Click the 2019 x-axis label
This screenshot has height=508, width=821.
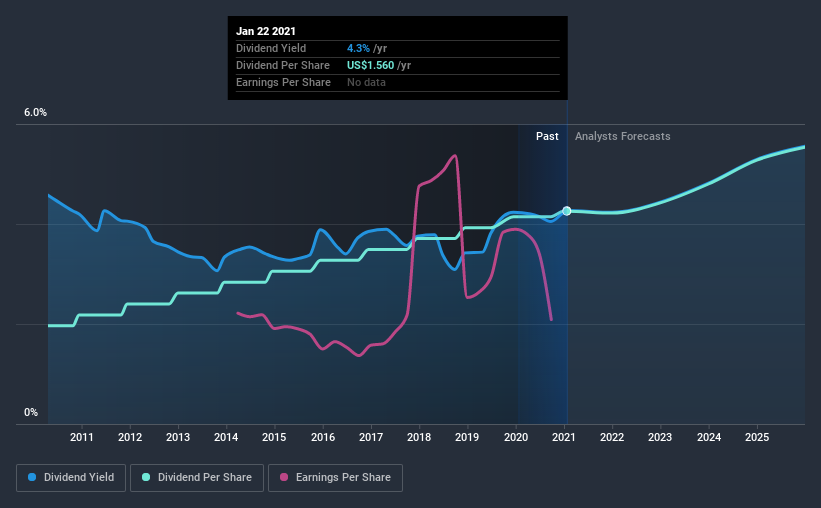(x=467, y=437)
